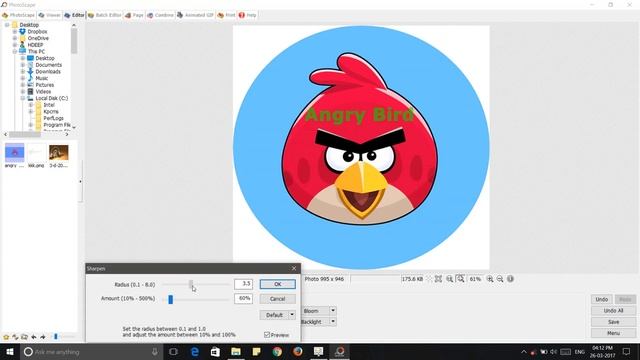Expand the OneDrive tree node
This screenshot has width=640, height=360.
15,38
